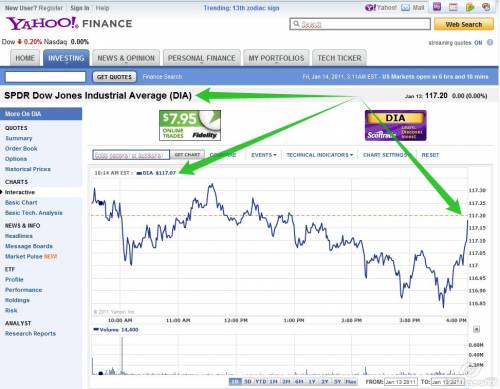This screenshot has height=389, width=500.
Task: Click the purple My Yahoo icon
Action: pyautogui.click(x=437, y=7)
